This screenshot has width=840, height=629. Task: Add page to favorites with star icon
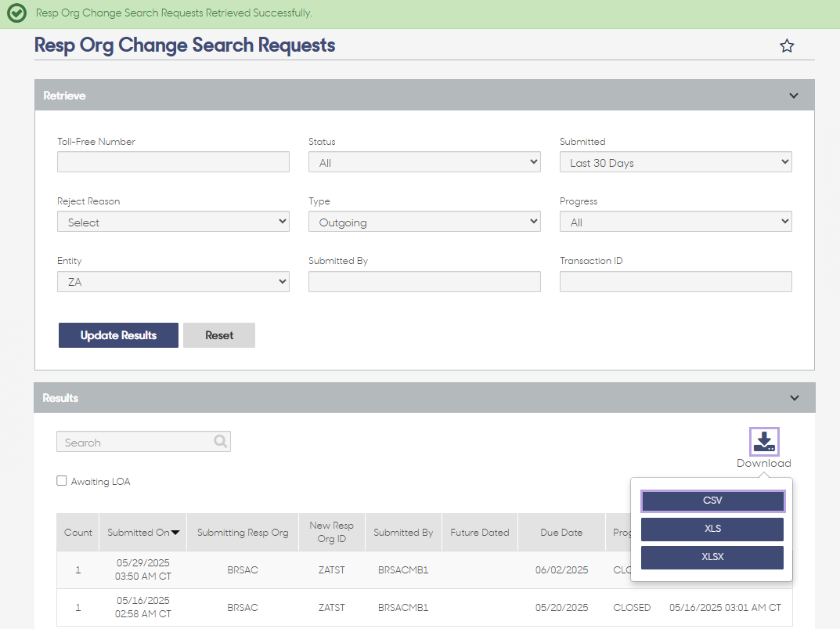787,46
